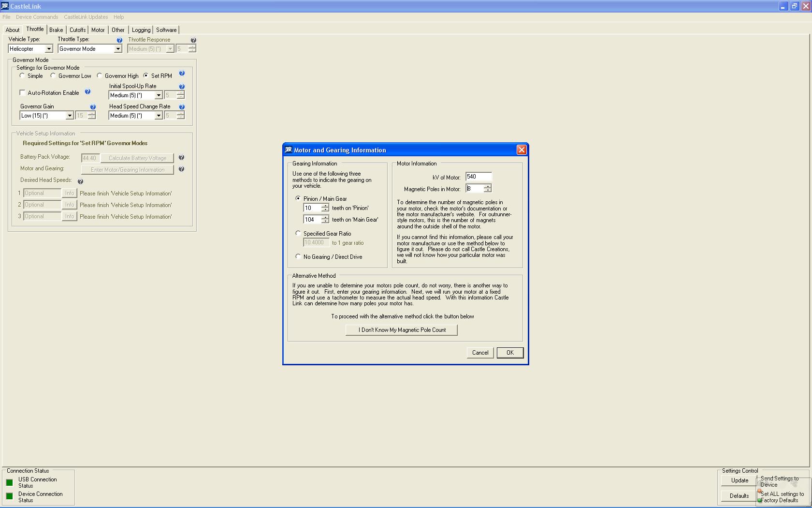Image resolution: width=812 pixels, height=508 pixels.
Task: Click Info button for head speed 1
Action: point(70,193)
